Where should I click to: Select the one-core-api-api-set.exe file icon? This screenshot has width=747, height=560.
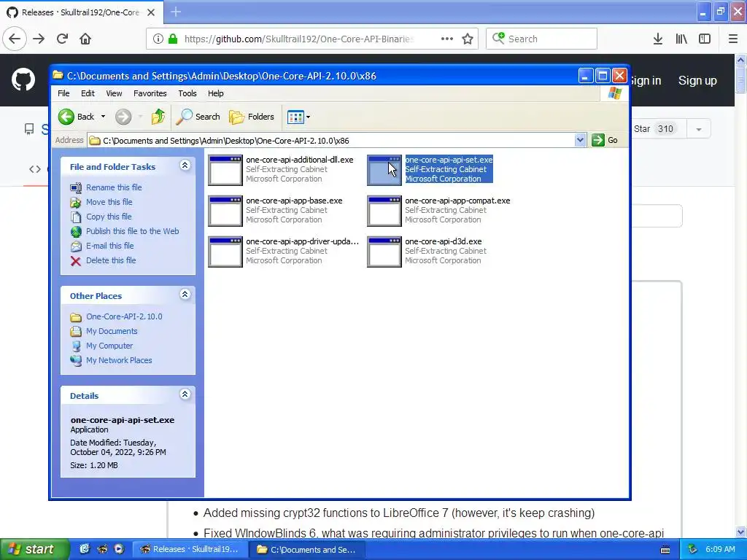pyautogui.click(x=384, y=170)
